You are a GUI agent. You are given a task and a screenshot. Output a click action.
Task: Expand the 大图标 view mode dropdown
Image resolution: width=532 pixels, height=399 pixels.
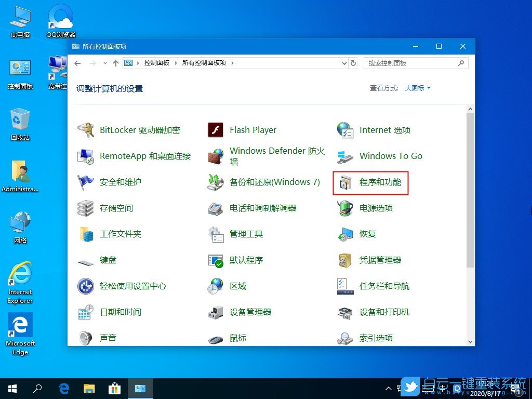click(x=416, y=88)
